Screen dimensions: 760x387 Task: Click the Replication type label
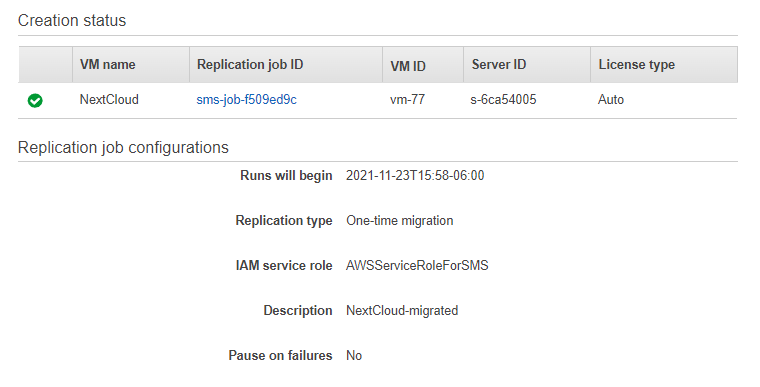284,221
